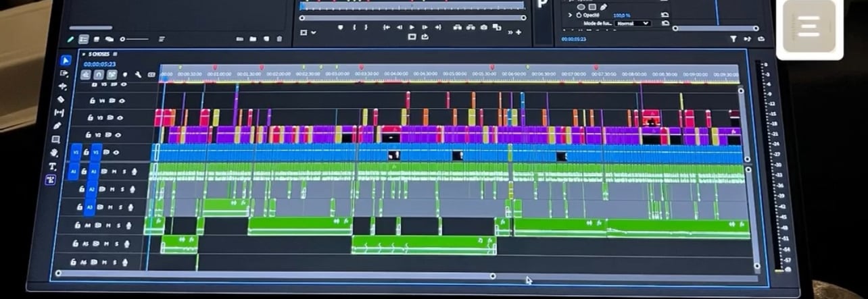The height and width of the screenshot is (299, 868).
Task: Select the free-draw bezier mask pen
Action: tap(603, 7)
